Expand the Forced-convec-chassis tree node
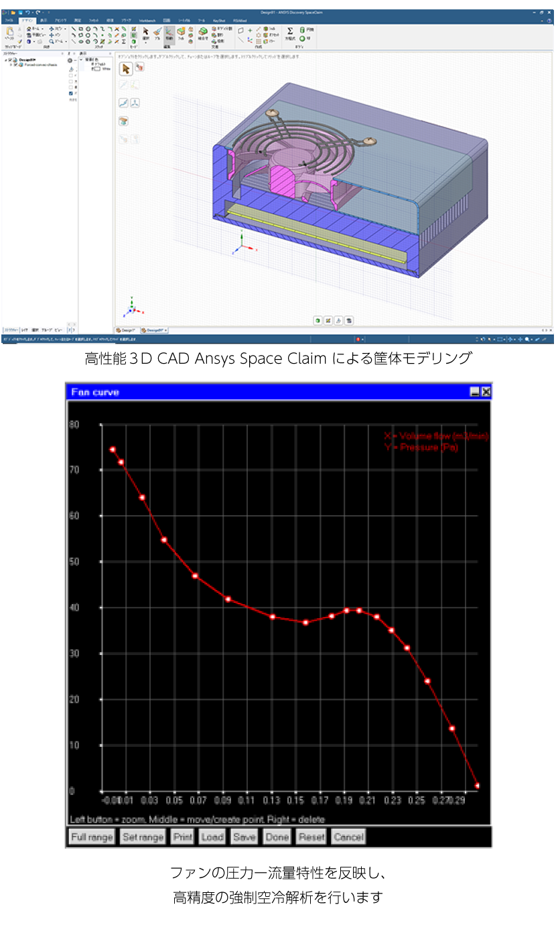 tap(10, 64)
